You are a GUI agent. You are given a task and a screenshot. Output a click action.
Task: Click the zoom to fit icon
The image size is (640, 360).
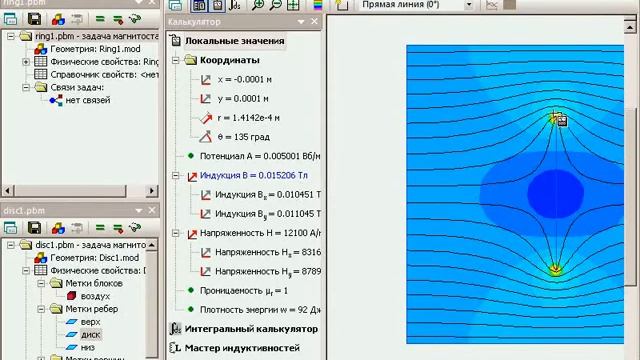coord(293,5)
